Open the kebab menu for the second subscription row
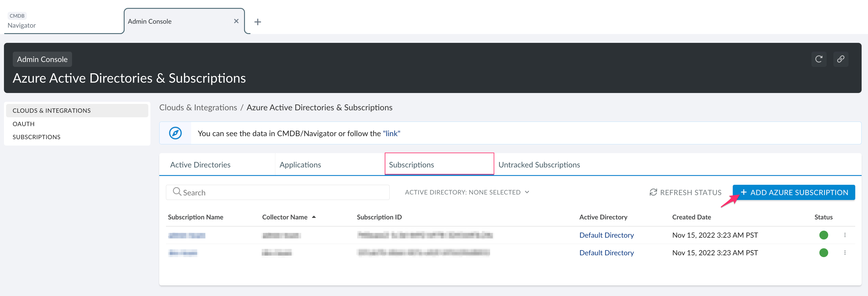 (846, 253)
